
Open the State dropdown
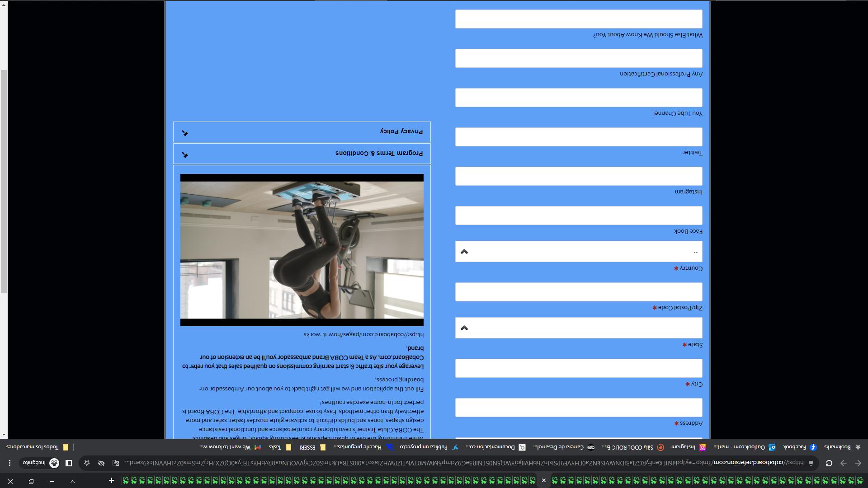[x=579, y=328]
